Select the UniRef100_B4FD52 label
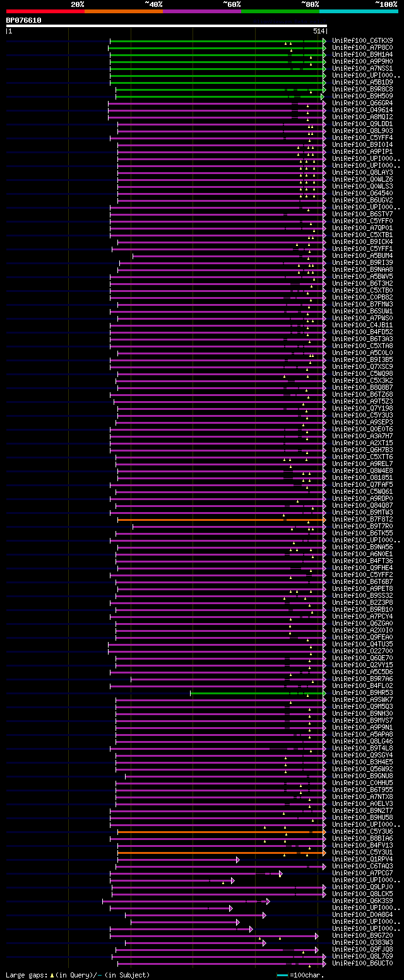 click(362, 332)
